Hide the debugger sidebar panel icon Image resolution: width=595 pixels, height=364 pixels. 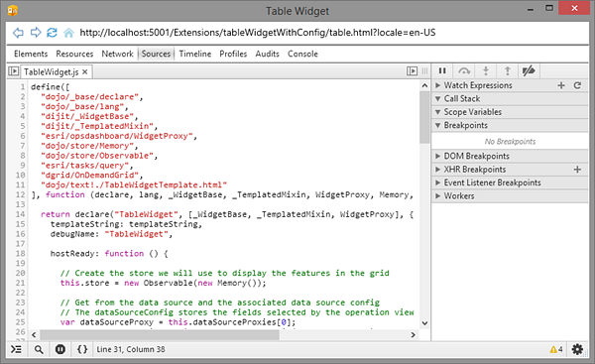tap(412, 71)
